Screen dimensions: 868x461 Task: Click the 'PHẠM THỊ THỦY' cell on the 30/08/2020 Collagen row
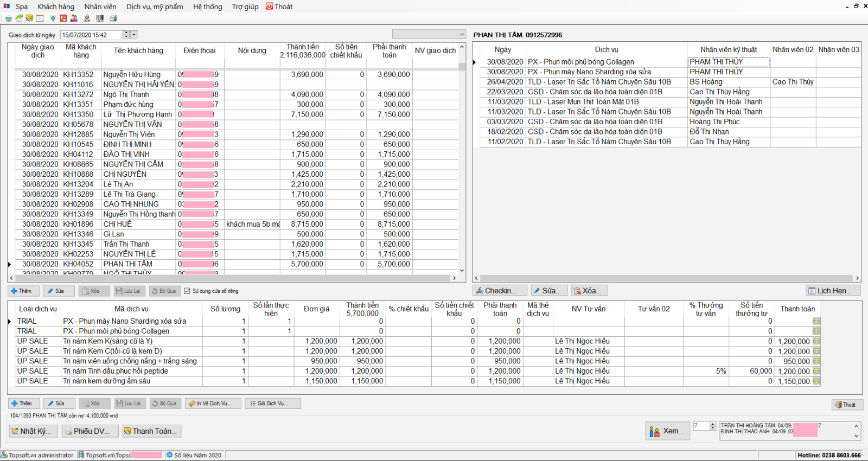(729, 62)
